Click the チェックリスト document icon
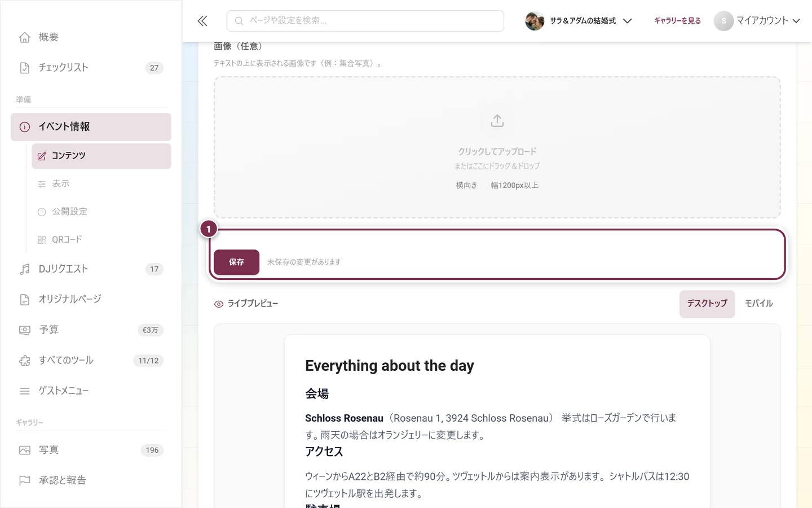This screenshot has width=812, height=508. 25,68
